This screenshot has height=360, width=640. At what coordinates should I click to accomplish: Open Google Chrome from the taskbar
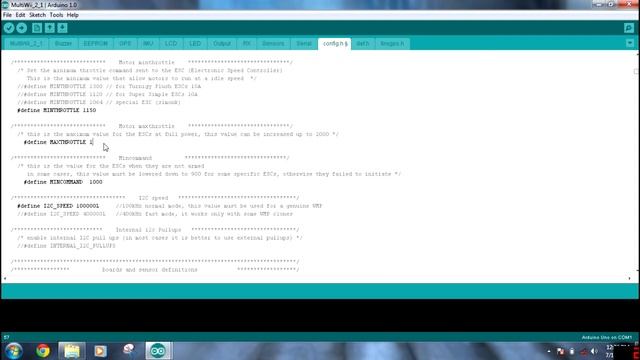43,351
